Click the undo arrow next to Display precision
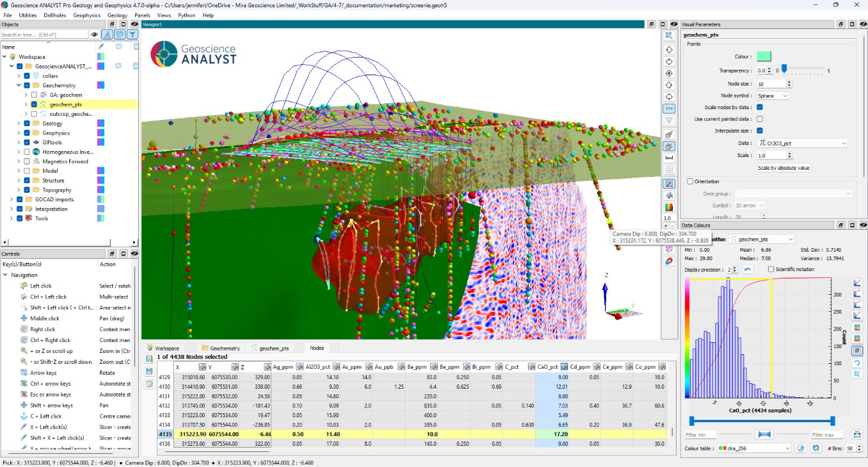 coord(747,269)
